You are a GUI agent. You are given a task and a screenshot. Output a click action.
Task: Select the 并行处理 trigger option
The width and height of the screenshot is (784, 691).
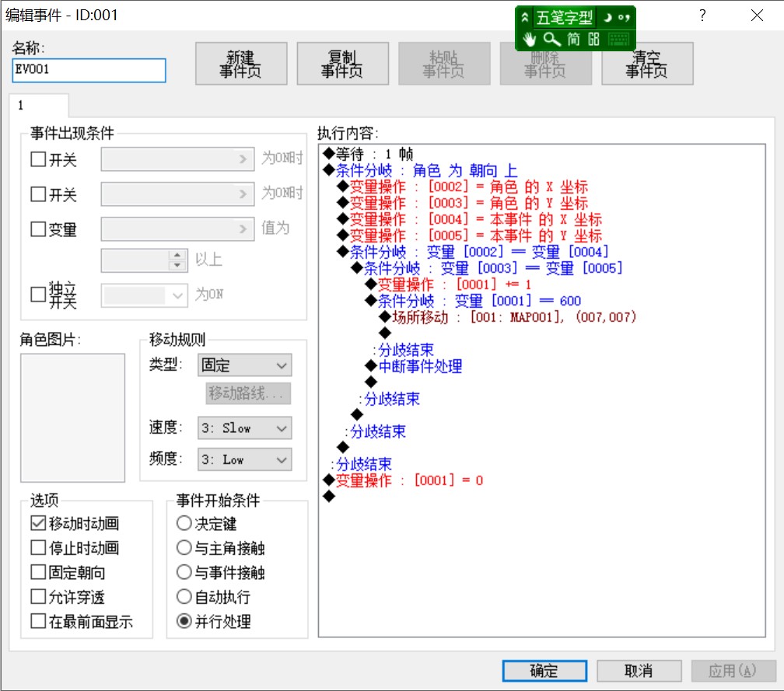point(184,621)
